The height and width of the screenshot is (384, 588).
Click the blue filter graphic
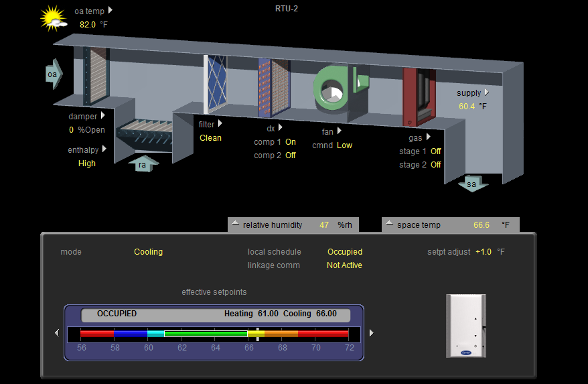coord(215,84)
